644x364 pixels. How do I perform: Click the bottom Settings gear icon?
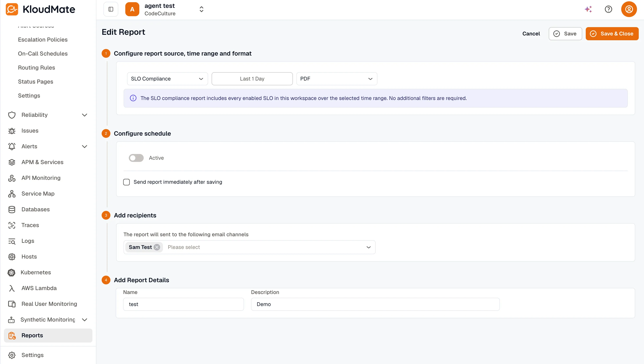point(12,355)
